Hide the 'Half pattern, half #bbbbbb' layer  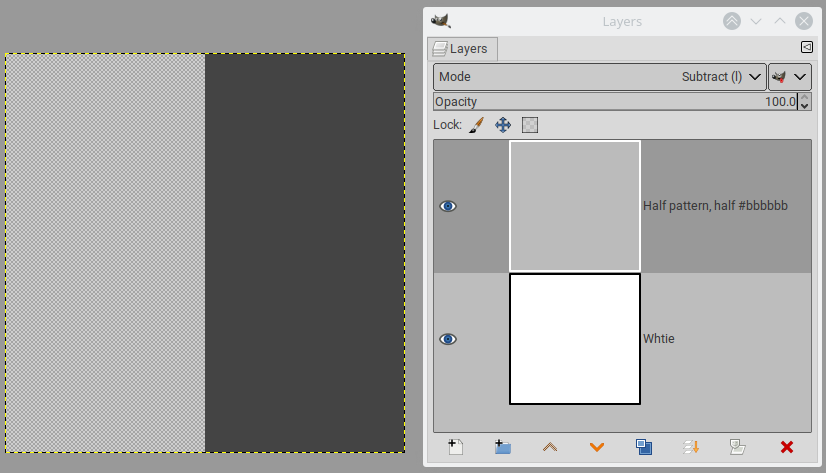(x=448, y=206)
